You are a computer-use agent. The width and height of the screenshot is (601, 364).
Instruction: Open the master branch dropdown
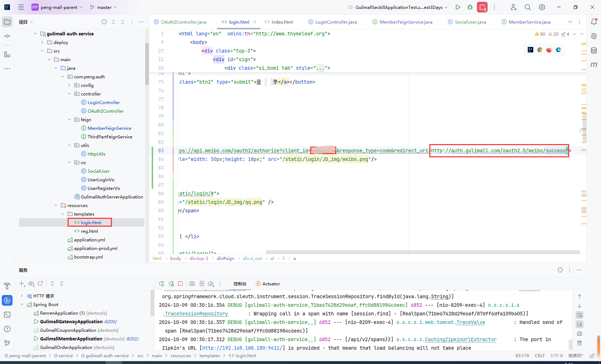click(103, 7)
